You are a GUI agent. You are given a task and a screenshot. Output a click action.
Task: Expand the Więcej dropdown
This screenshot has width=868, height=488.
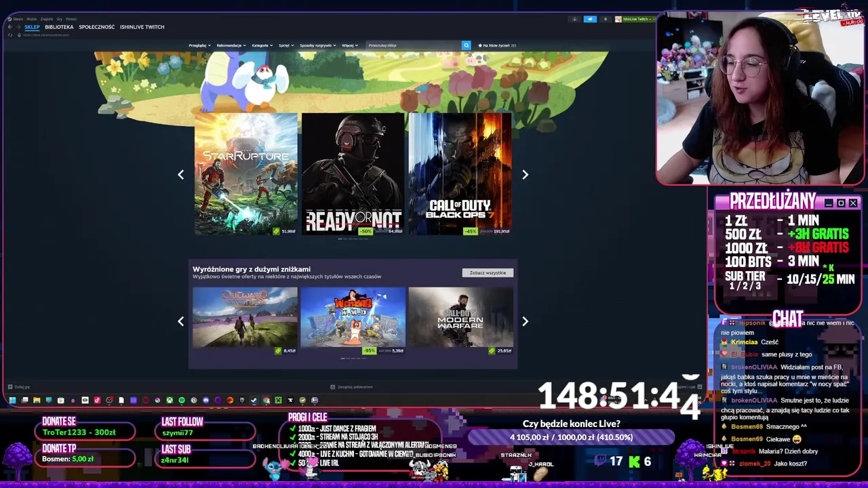pos(349,45)
